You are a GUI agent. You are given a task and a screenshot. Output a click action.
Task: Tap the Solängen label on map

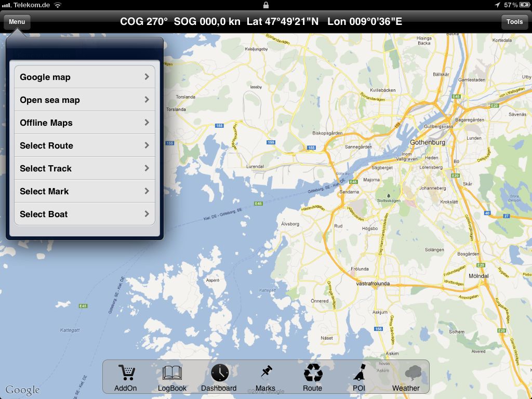pos(434,250)
